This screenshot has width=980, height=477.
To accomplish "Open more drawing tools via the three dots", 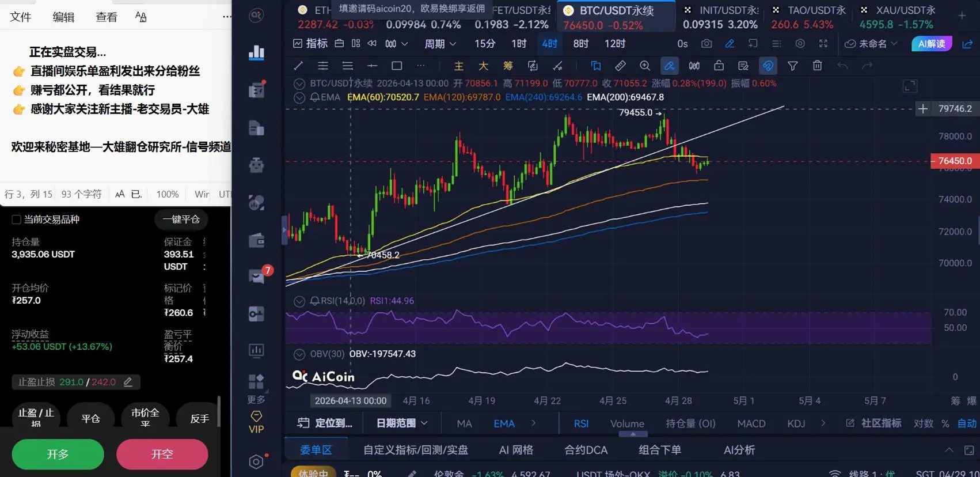I will click(x=421, y=66).
